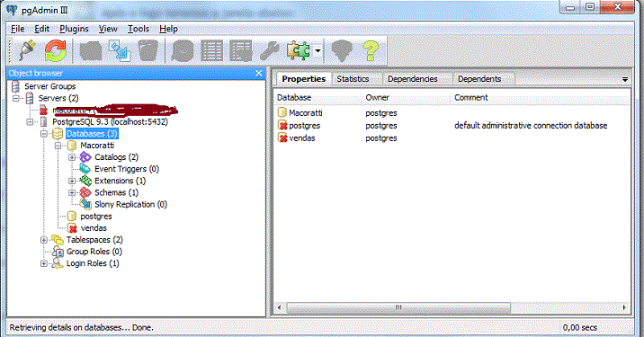Expand the Catalogs (2) node
Image resolution: width=644 pixels, height=337 pixels.
(x=72, y=157)
